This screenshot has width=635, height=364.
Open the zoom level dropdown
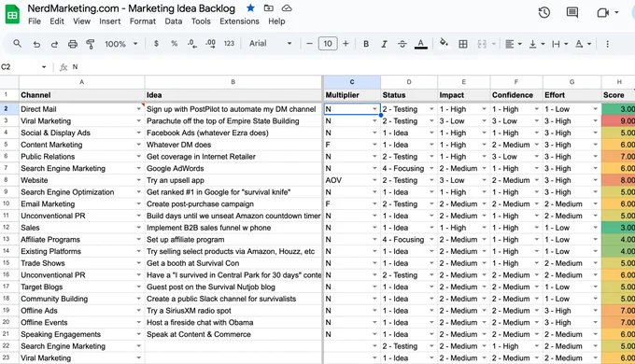[121, 44]
